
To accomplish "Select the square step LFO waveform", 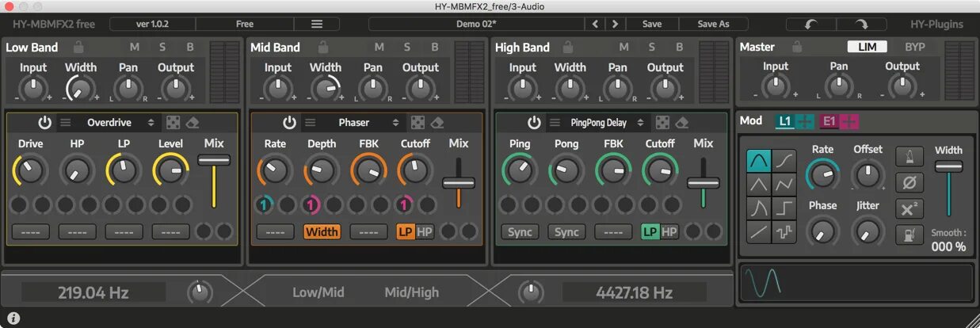I will (x=784, y=208).
